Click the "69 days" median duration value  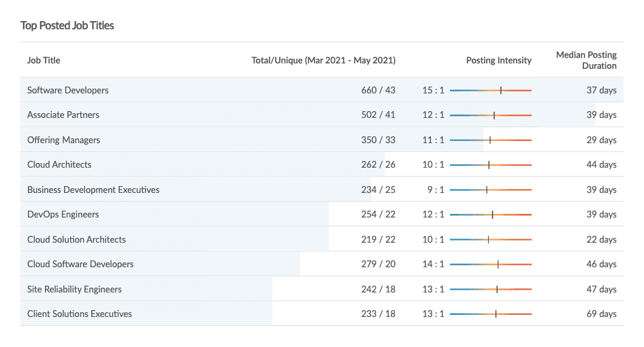601,314
